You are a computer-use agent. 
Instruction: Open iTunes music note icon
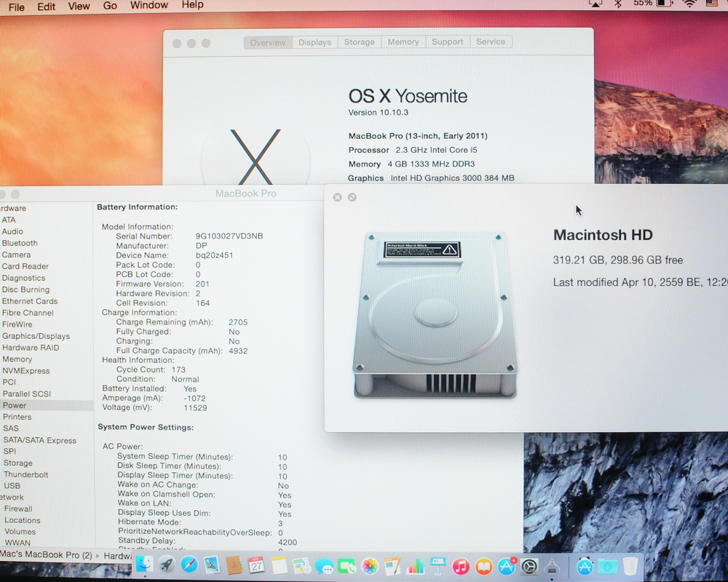461,566
